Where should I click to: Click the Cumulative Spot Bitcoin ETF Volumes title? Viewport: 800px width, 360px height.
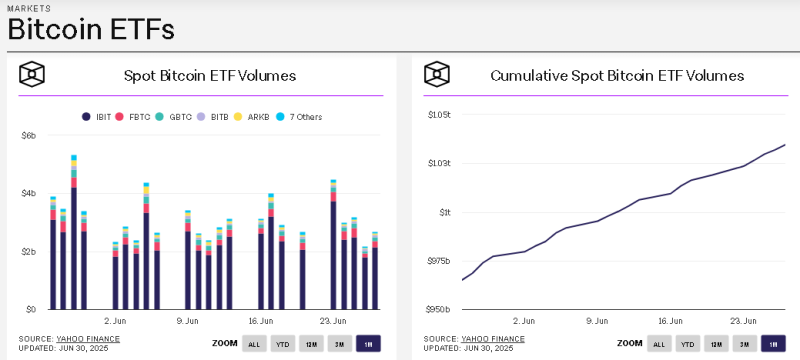[x=617, y=75]
